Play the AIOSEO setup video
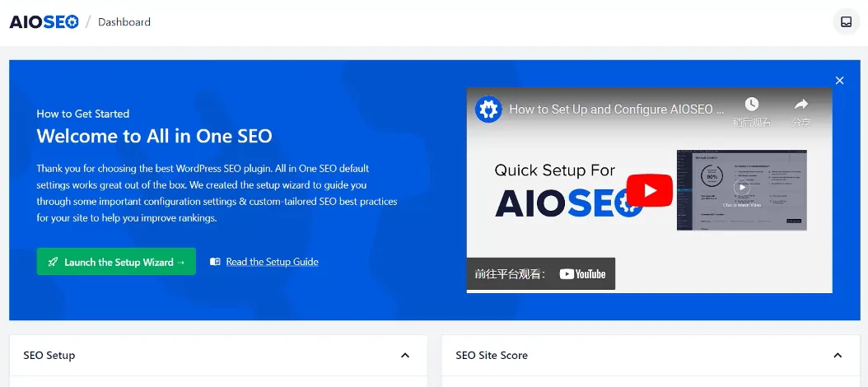Screen dimensions: 868x387 pos(650,191)
